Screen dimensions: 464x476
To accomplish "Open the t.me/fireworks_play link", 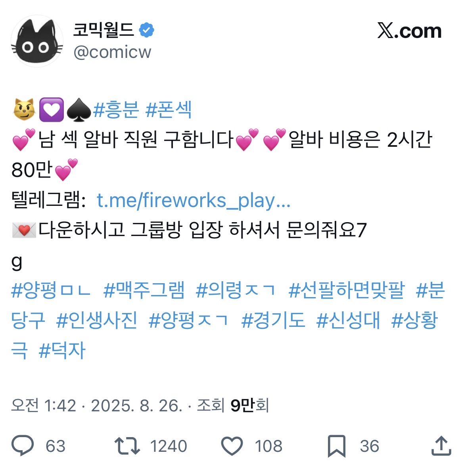I will pos(194,200).
